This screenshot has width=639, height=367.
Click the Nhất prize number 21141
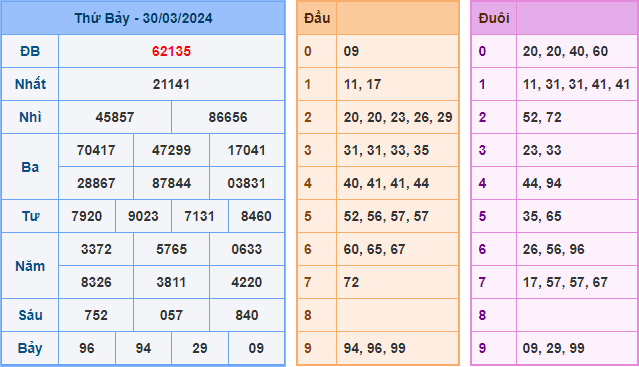click(x=171, y=84)
